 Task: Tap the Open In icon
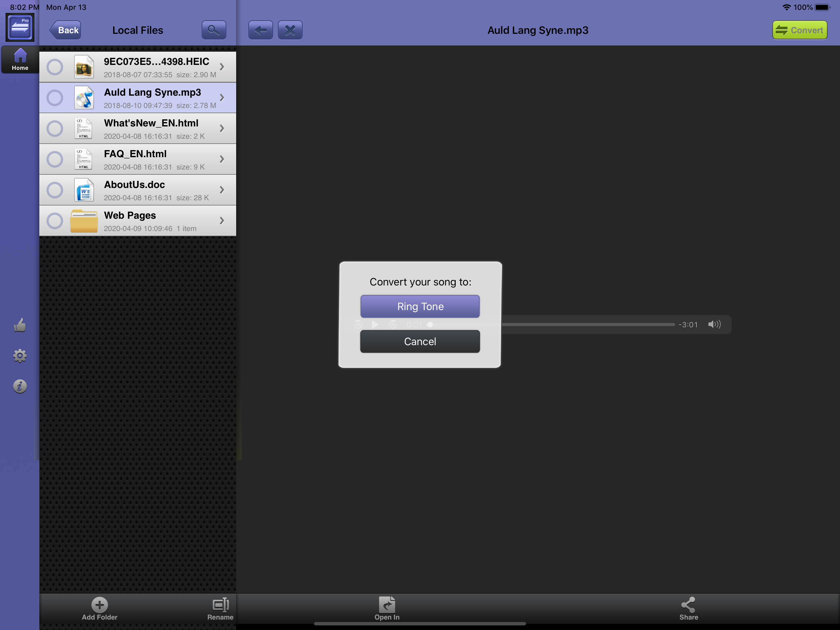click(386, 605)
